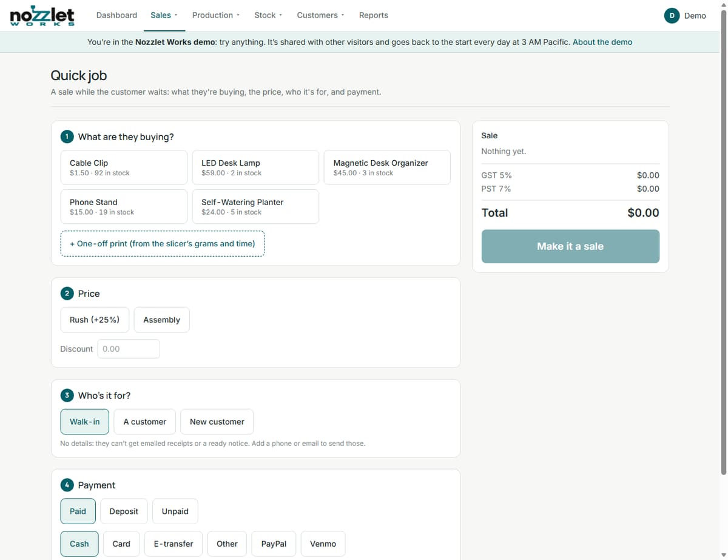
Task: Add Cable Clip to the sale
Action: point(124,167)
